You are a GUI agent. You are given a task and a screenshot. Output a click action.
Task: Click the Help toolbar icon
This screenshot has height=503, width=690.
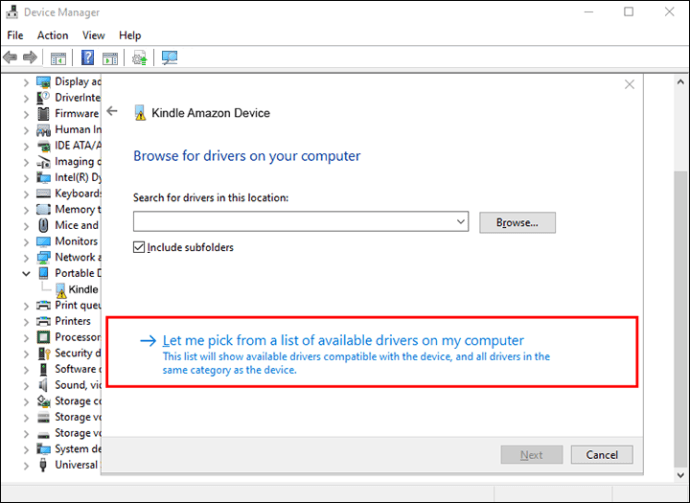click(x=88, y=58)
